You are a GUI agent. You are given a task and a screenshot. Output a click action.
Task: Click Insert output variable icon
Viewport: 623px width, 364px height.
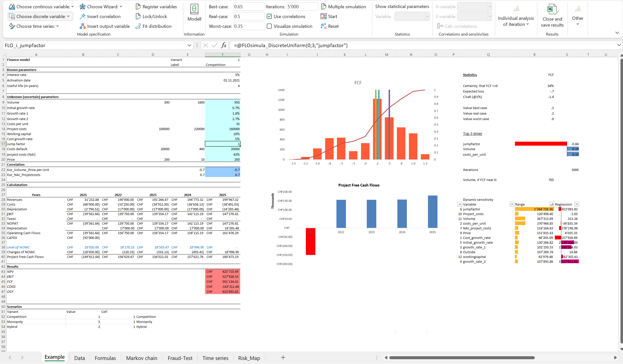click(83, 26)
